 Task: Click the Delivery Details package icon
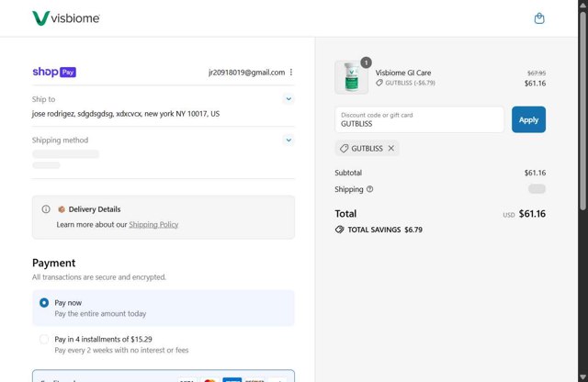tap(62, 209)
